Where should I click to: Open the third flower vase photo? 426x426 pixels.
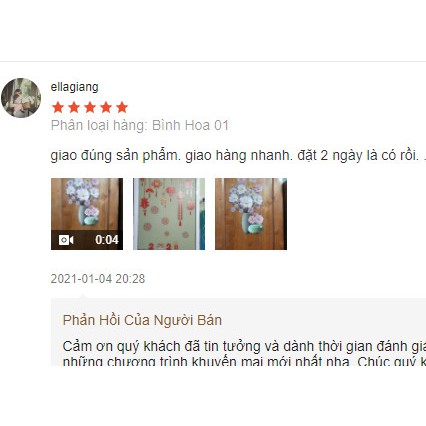click(251, 214)
